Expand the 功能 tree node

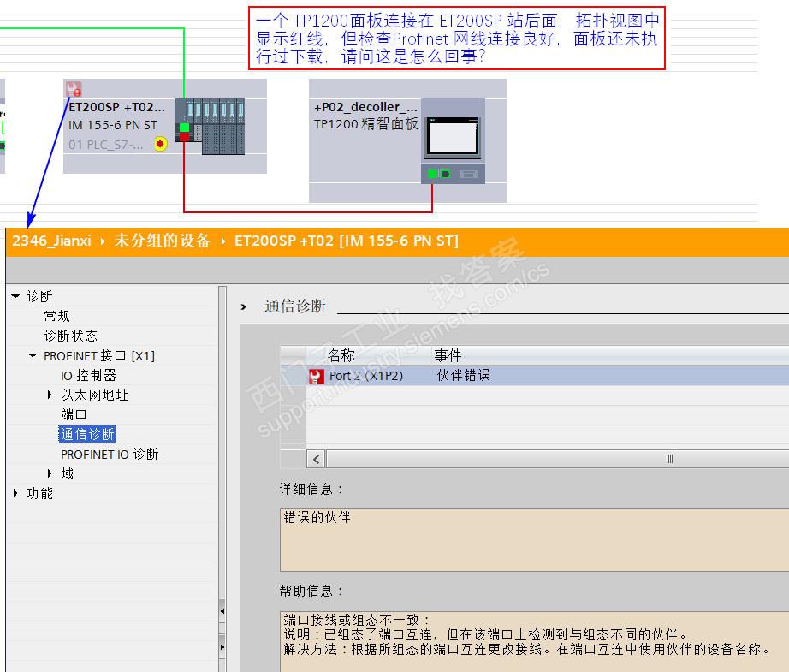[15, 493]
